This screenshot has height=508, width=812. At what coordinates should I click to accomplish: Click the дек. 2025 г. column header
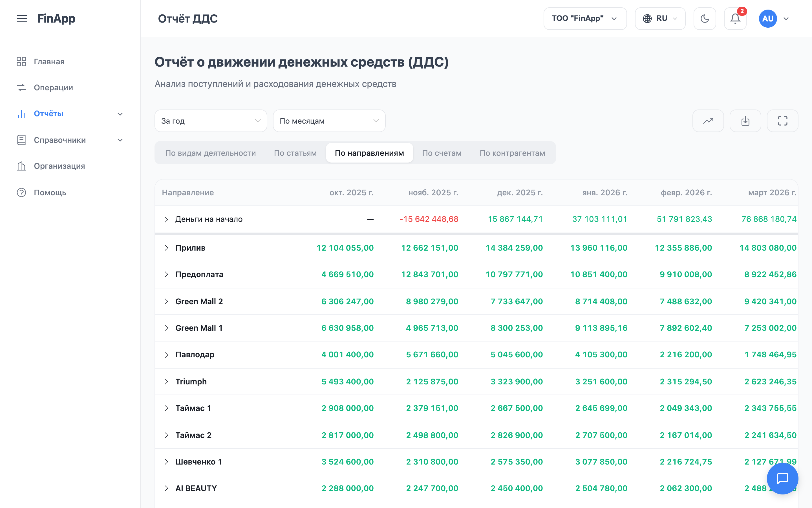click(520, 192)
